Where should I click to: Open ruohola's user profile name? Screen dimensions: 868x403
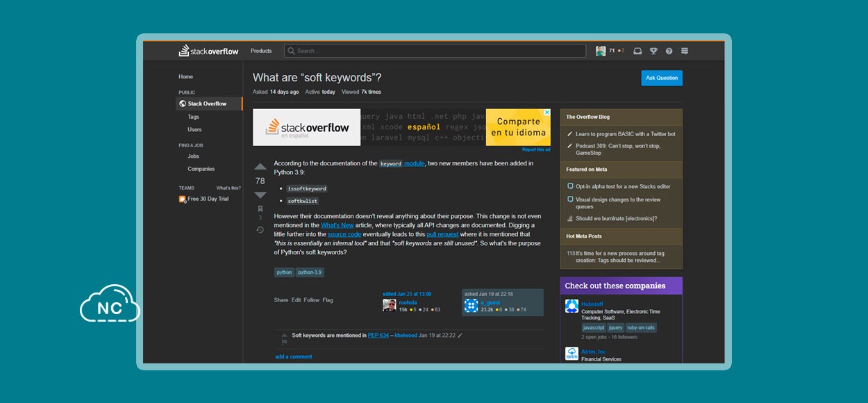408,302
